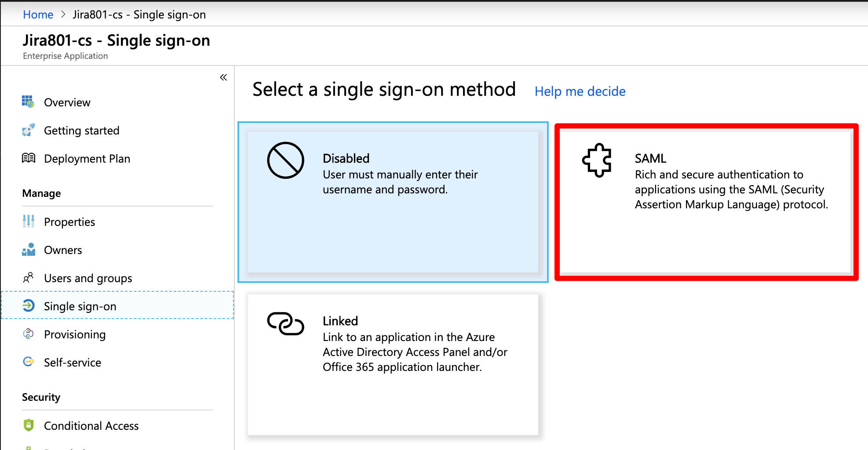Click the Properties sliders icon

pos(28,221)
